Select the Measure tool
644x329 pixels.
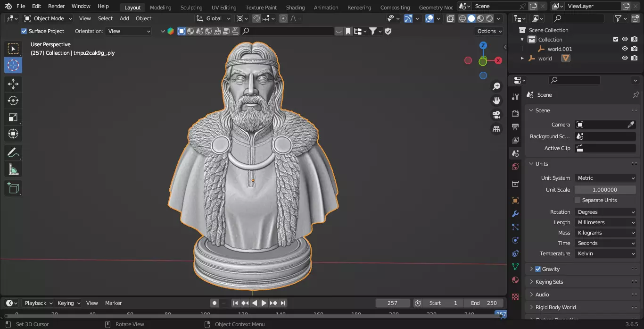13,169
